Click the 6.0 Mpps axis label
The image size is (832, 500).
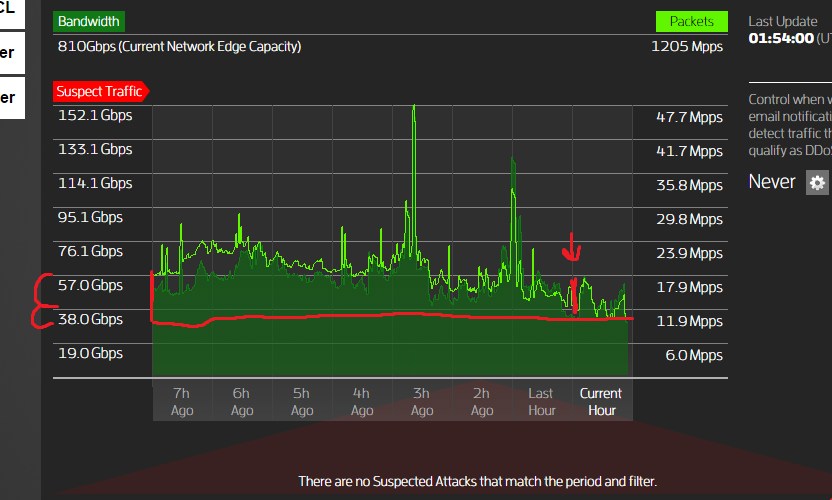694,355
